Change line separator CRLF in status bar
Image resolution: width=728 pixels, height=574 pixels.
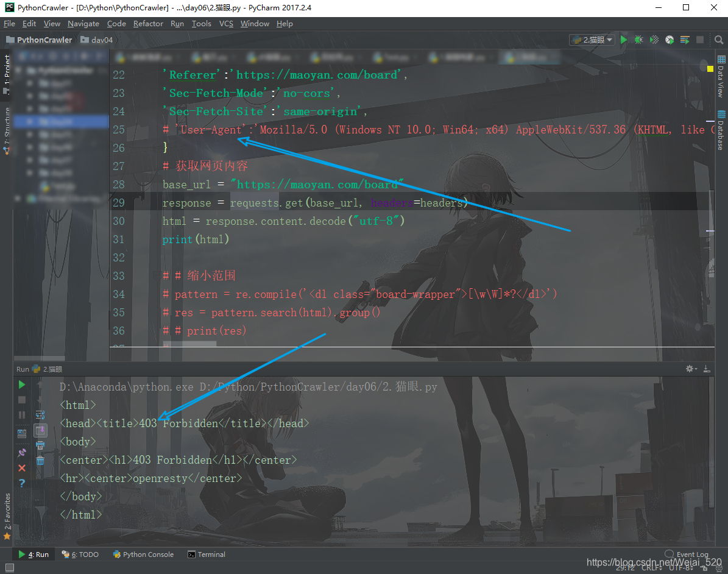(x=651, y=567)
